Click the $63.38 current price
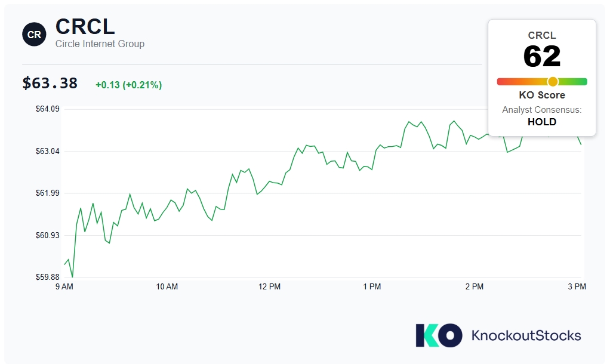Viewport: 613px width, 364px height. [50, 84]
